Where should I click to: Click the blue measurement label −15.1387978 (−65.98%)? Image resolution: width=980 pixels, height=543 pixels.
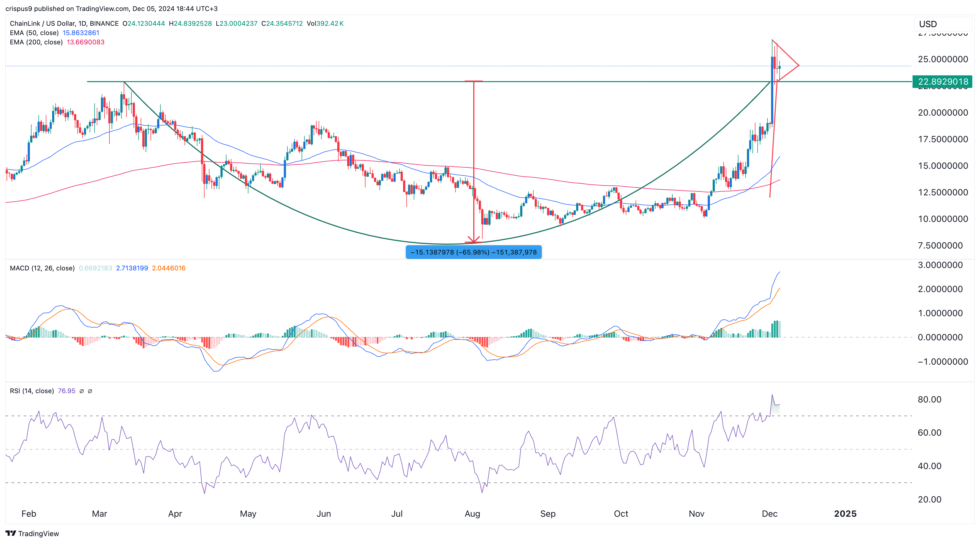click(x=474, y=252)
